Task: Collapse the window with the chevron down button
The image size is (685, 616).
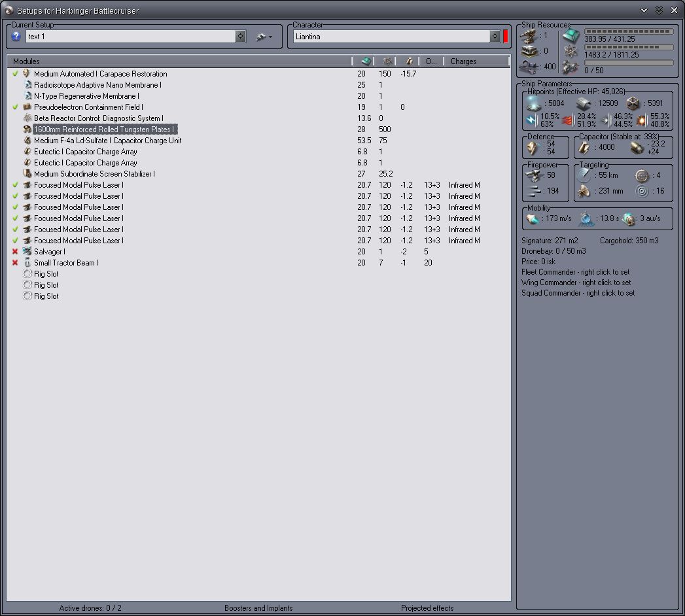Action: [x=644, y=10]
